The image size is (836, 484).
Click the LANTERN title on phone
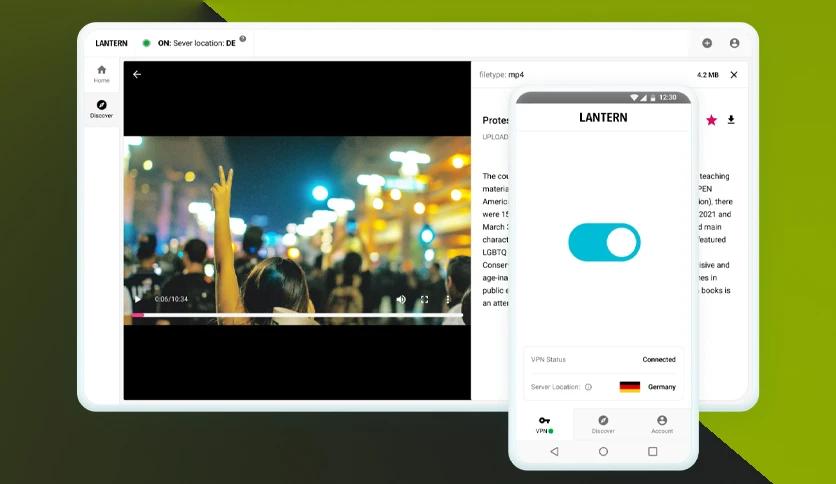tap(603, 118)
